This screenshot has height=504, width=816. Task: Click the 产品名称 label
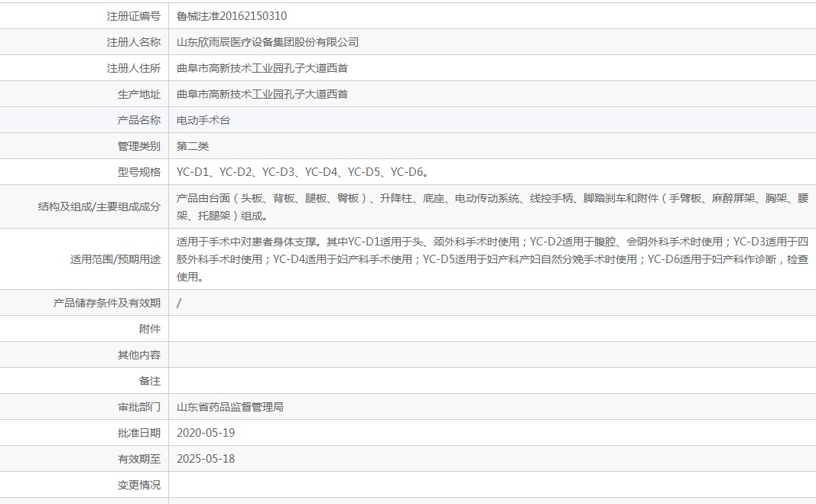point(139,120)
